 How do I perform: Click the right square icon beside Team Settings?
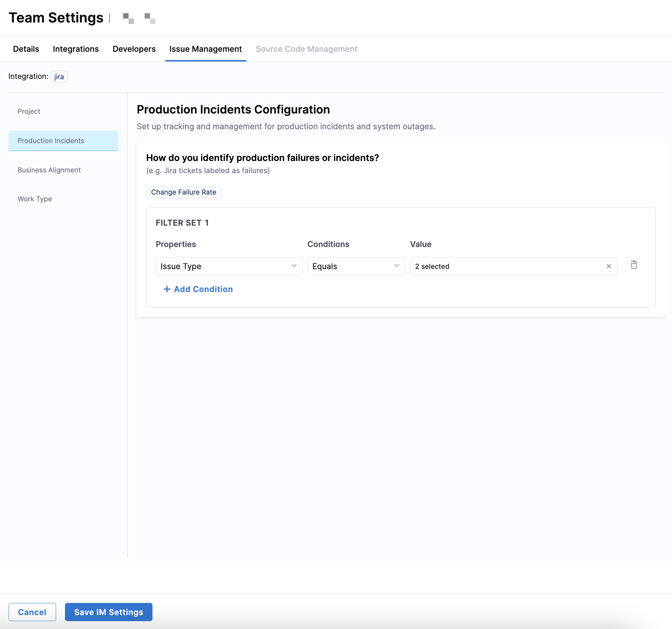tap(150, 18)
